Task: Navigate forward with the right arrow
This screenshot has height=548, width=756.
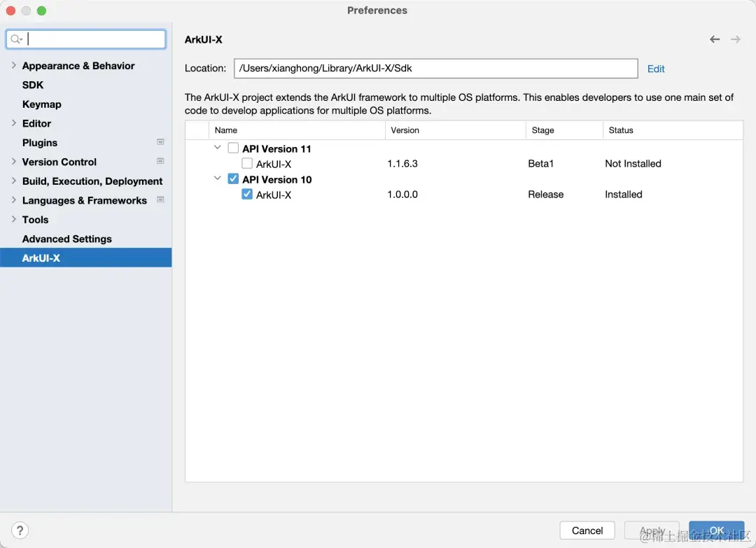Action: (x=735, y=39)
